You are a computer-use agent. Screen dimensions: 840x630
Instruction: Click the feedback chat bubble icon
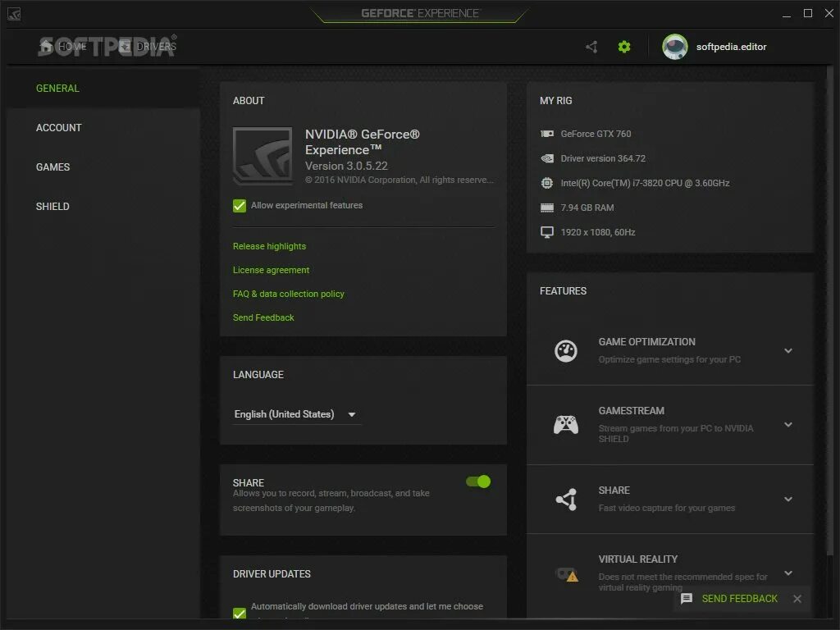[x=687, y=599]
